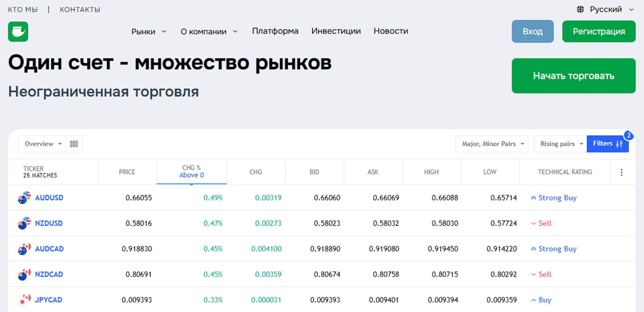Open the Major, Minor Pairs dropdown

pos(492,144)
